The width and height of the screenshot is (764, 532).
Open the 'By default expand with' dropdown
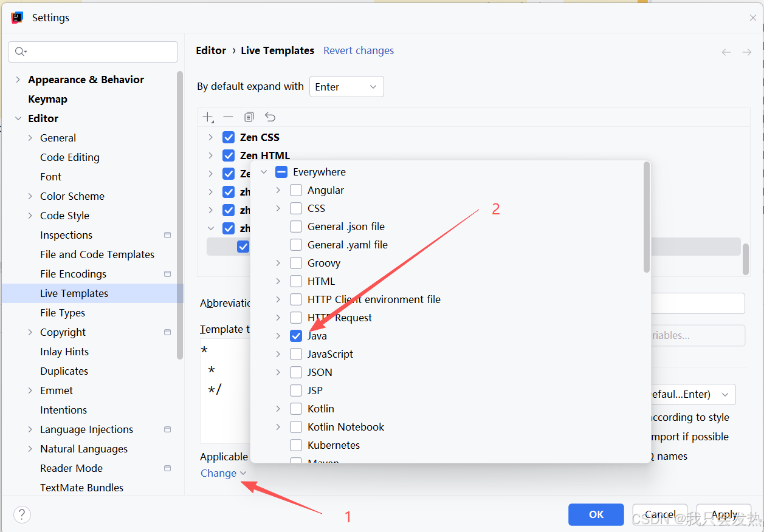(346, 87)
